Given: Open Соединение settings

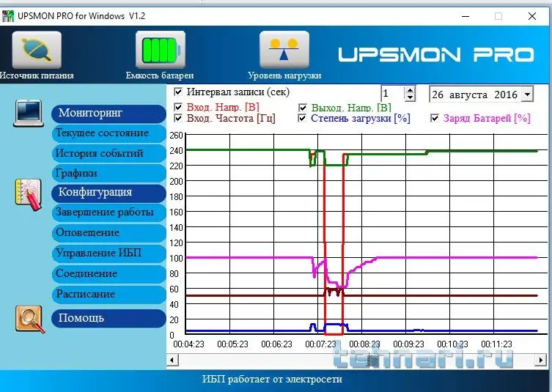Looking at the screenshot, I should [108, 274].
